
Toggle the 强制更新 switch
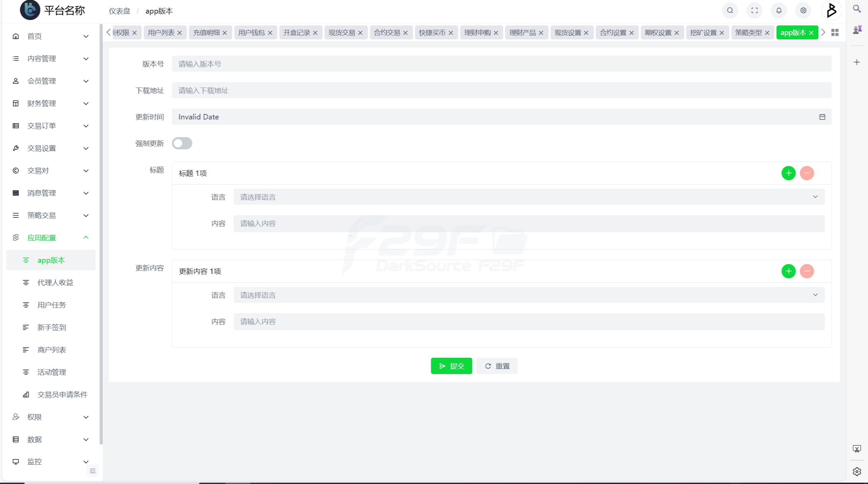click(x=182, y=143)
